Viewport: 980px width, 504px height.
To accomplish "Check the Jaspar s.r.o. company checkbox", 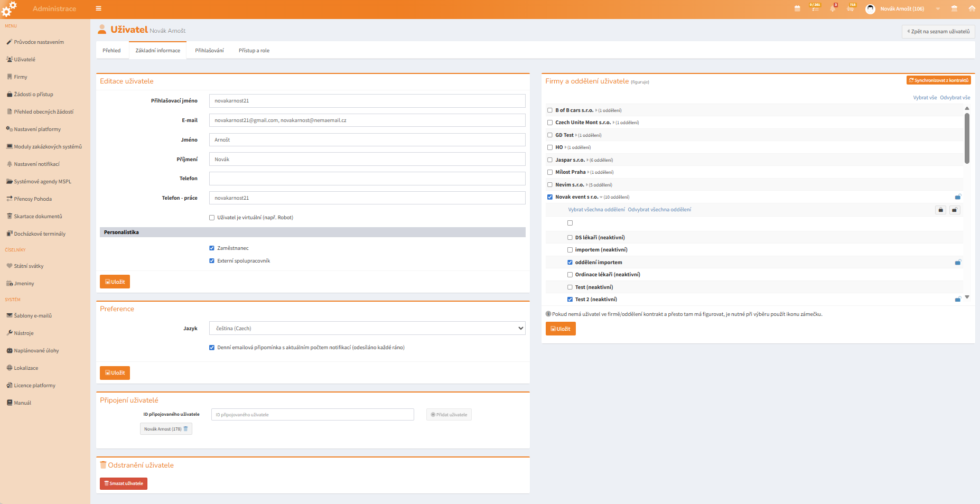I will tap(550, 160).
